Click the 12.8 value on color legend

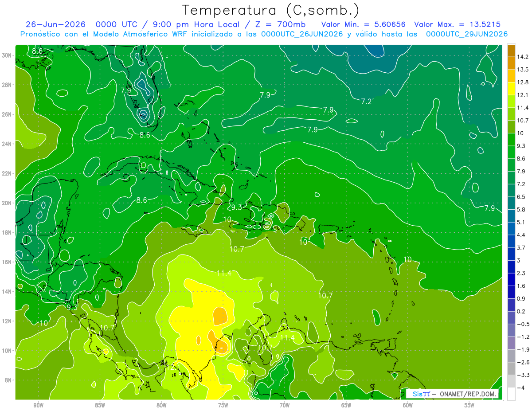coord(523,82)
